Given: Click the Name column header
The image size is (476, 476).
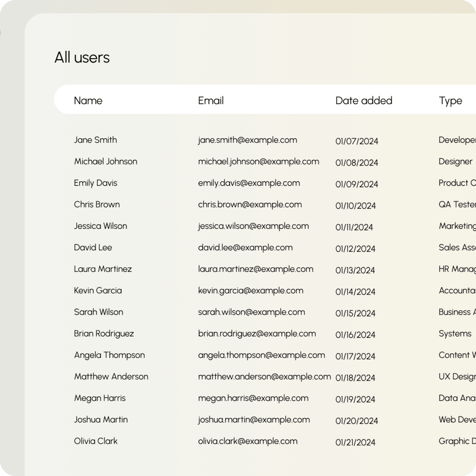Looking at the screenshot, I should pyautogui.click(x=88, y=101).
